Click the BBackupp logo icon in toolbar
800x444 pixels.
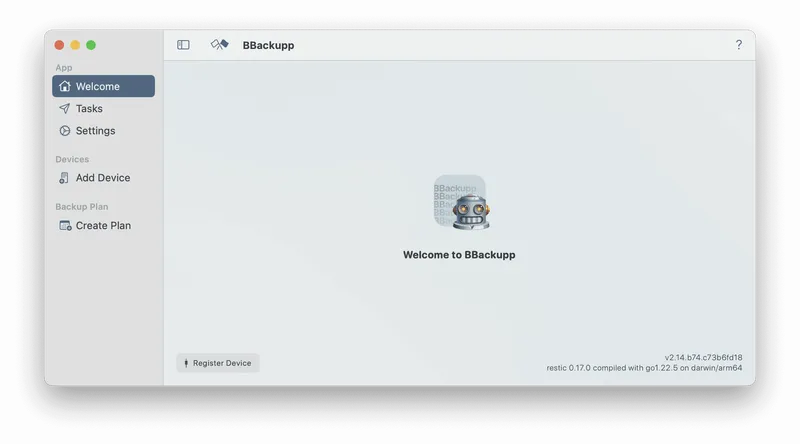[219, 45]
